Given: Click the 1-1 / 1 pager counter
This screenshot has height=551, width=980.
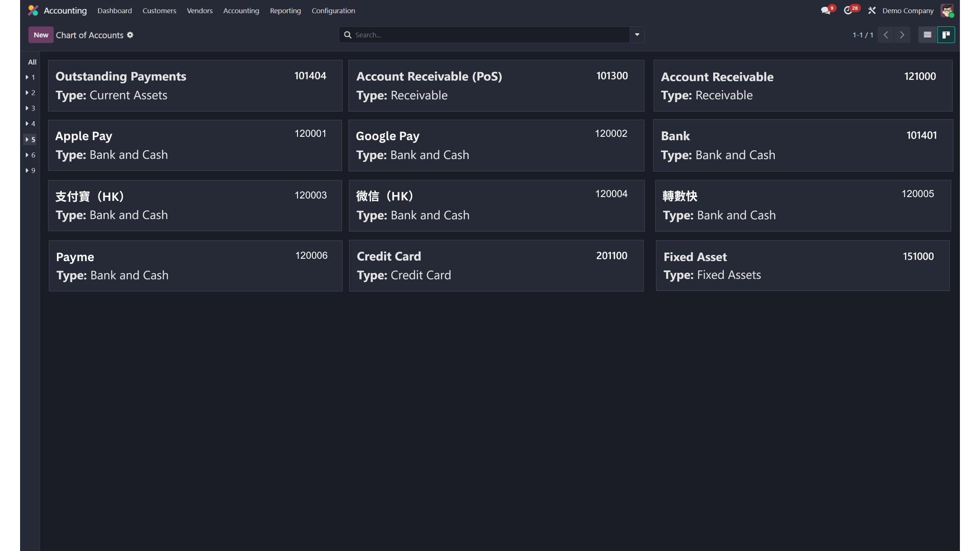Looking at the screenshot, I should tap(863, 35).
